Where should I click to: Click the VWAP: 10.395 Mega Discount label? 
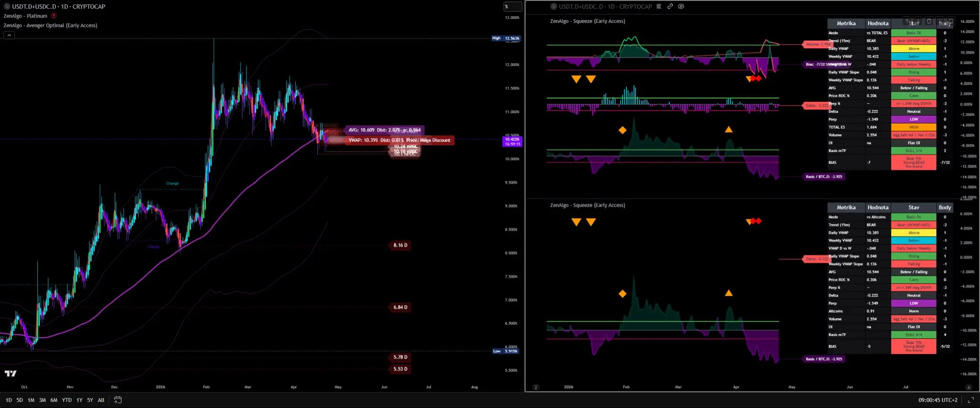pos(400,140)
